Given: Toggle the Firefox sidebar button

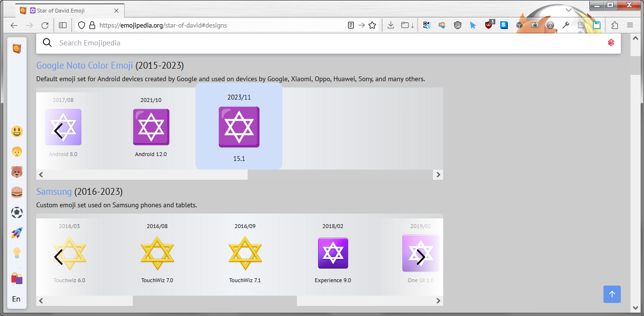Looking at the screenshot, I should [63, 25].
